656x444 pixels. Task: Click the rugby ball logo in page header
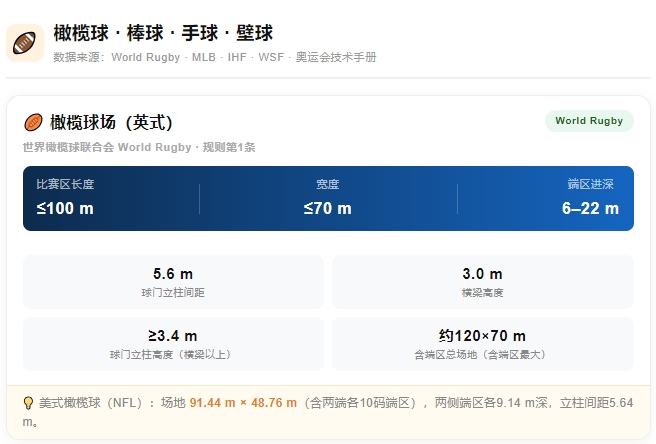[x=25, y=43]
